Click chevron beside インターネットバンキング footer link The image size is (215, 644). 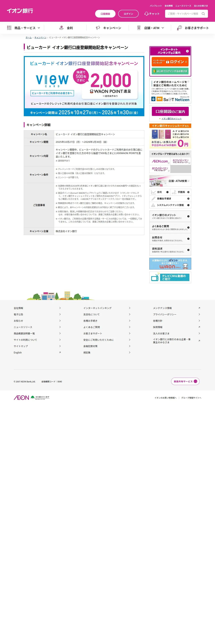tap(129, 308)
